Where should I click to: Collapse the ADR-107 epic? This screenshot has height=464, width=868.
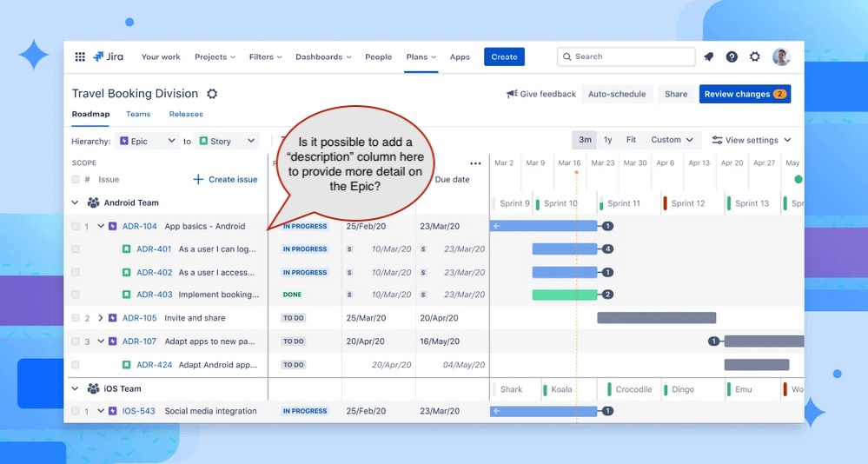click(x=101, y=341)
